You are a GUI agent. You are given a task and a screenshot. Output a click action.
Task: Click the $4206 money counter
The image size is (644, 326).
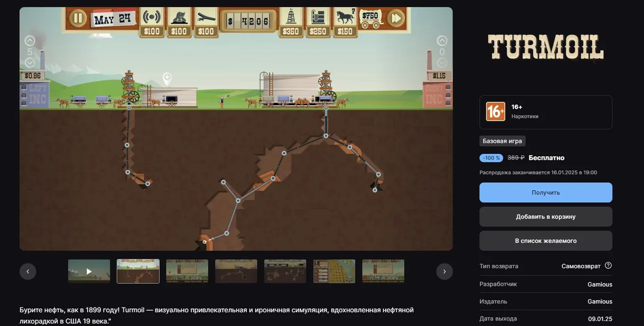tap(248, 21)
